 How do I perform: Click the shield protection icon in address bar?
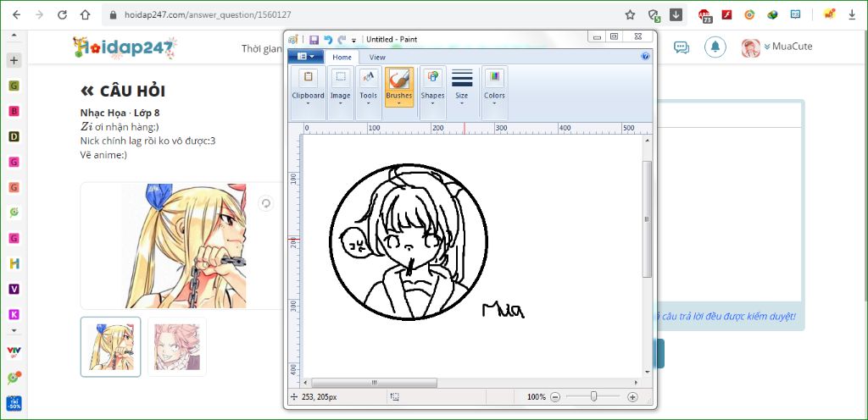tap(654, 15)
